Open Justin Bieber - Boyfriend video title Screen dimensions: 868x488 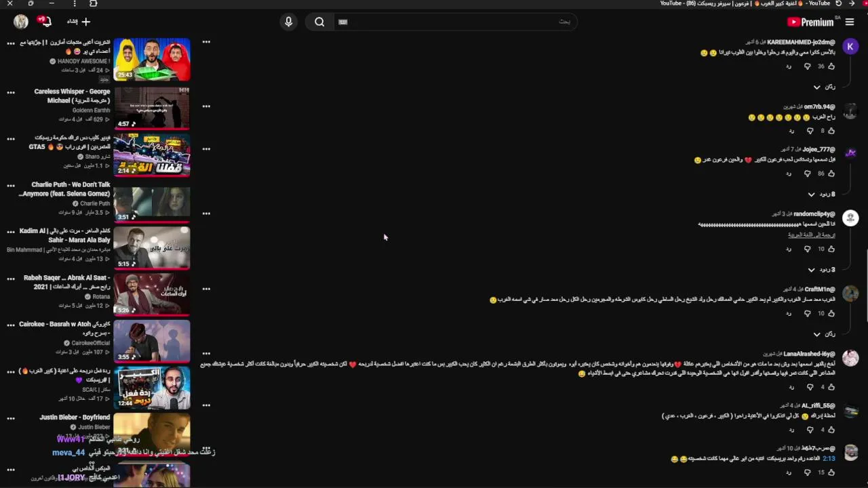click(75, 418)
